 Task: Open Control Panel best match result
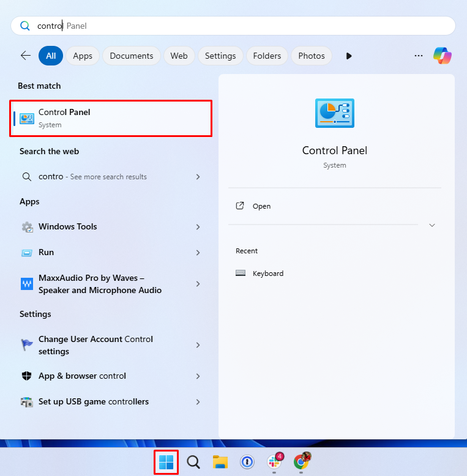pyautogui.click(x=111, y=119)
